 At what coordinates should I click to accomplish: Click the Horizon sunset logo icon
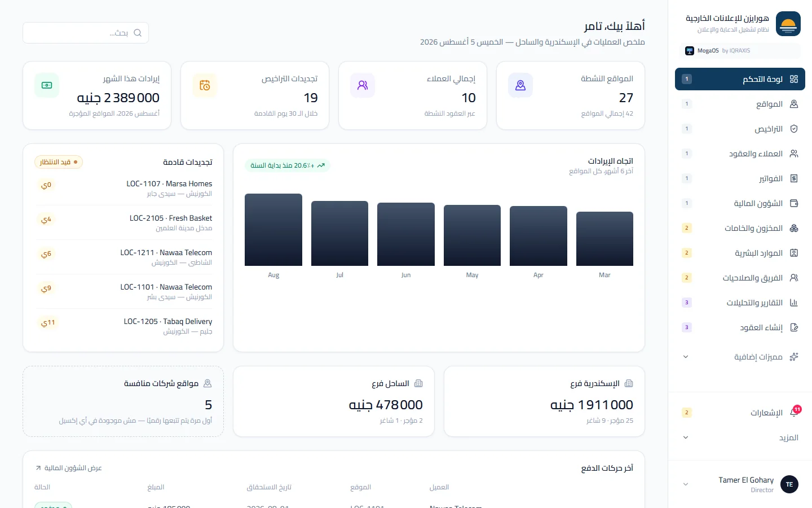788,24
